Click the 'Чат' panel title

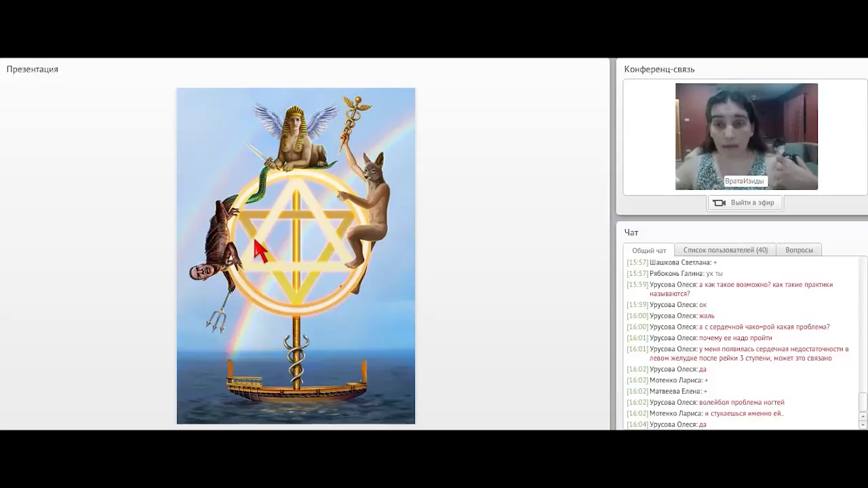pyautogui.click(x=631, y=232)
